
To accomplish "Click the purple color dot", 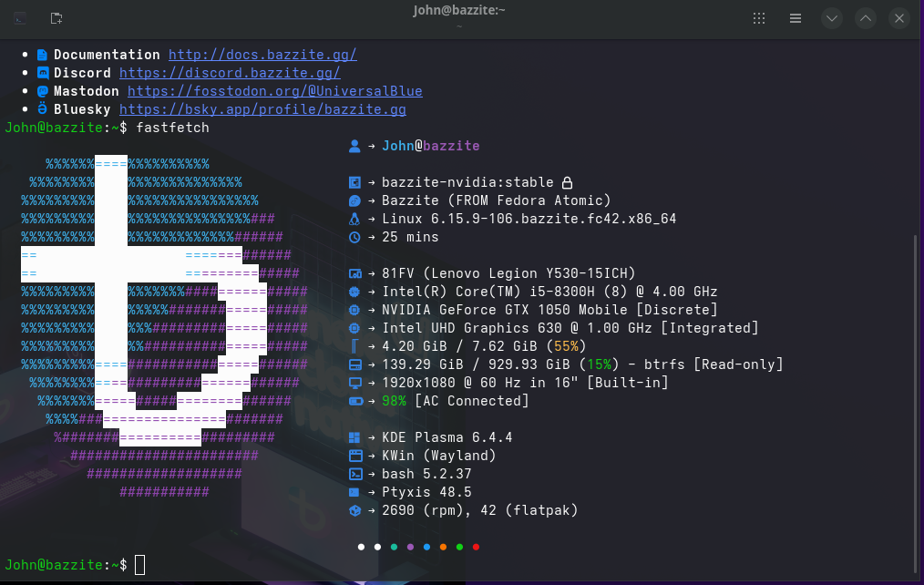I will coord(411,548).
